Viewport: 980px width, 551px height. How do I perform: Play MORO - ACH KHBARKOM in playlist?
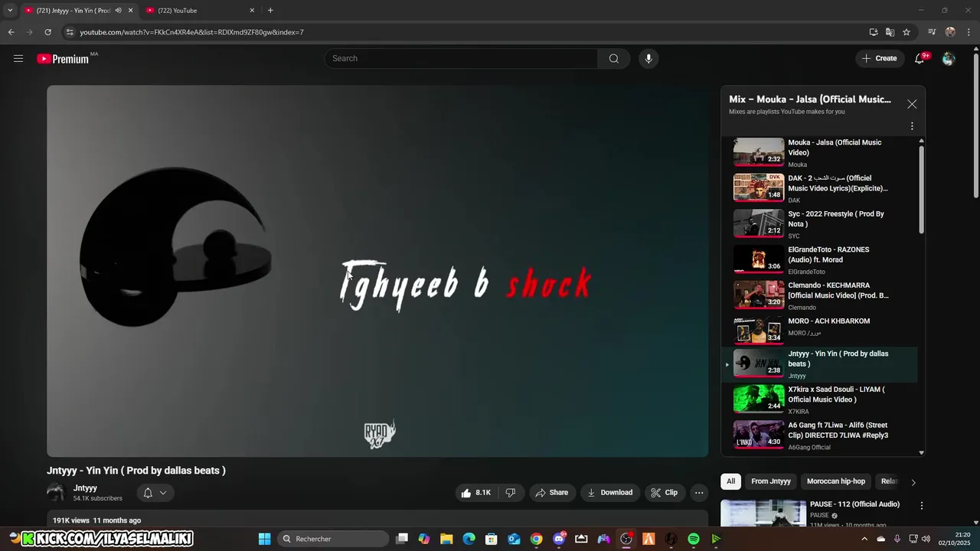point(819,330)
